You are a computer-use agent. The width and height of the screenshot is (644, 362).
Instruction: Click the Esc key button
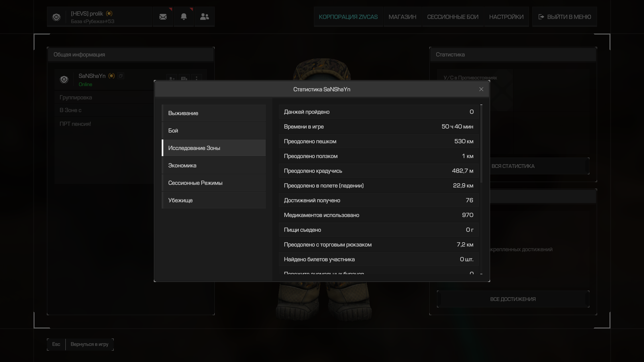point(56,344)
